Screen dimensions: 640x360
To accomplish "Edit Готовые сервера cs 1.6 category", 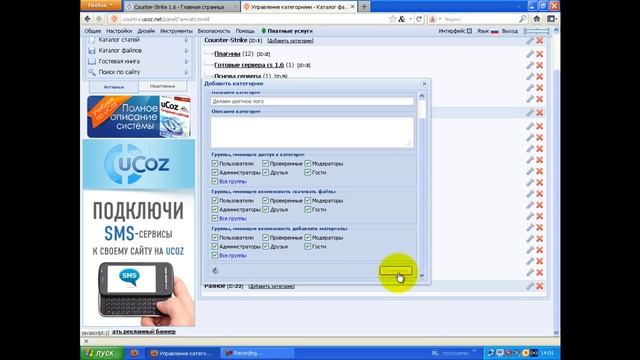I will pos(530,65).
